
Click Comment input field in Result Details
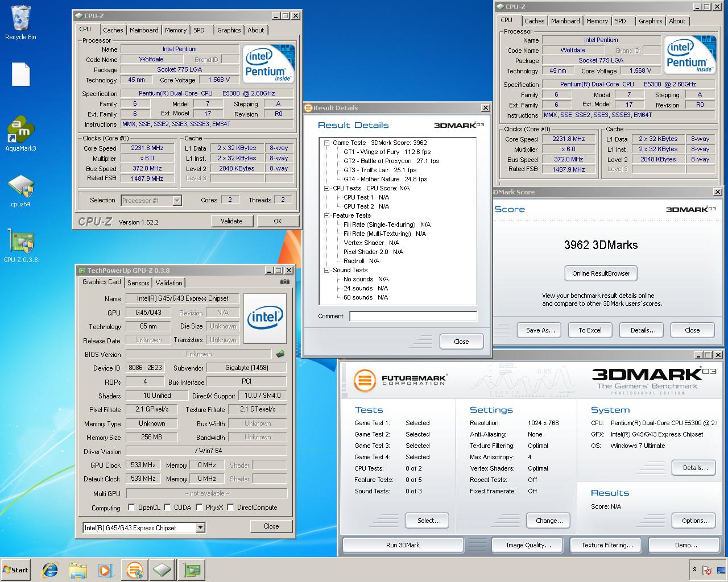[413, 316]
